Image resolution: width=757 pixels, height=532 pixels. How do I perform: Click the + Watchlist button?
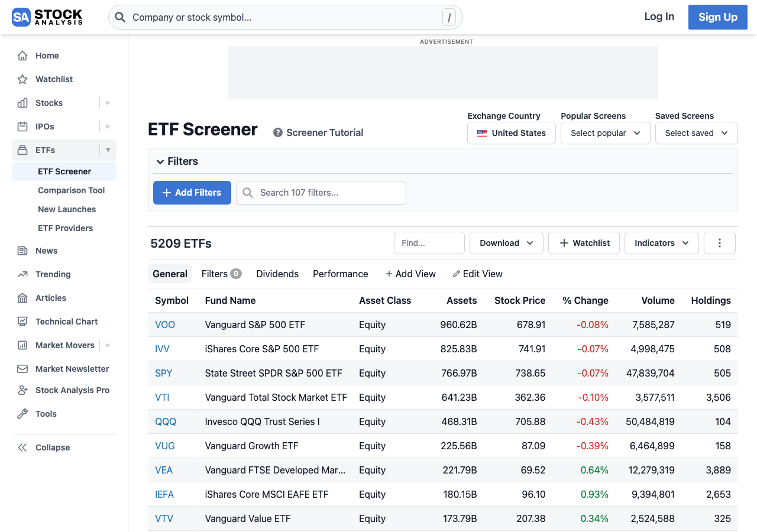584,243
